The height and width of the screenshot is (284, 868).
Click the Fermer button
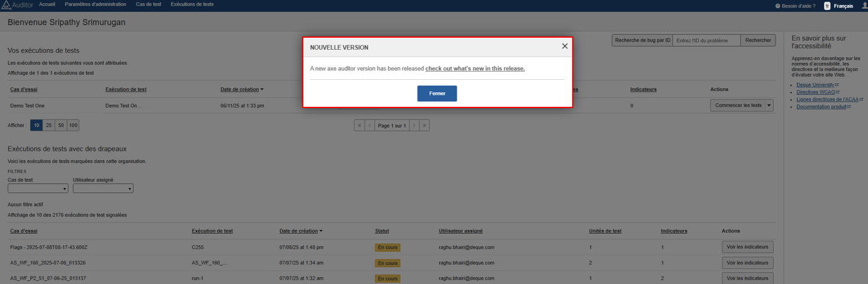pos(437,94)
